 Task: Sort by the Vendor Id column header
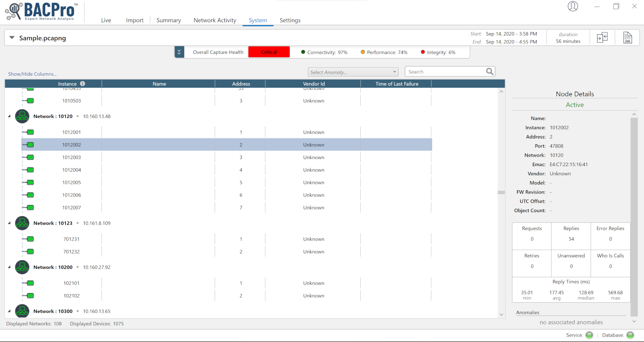point(314,84)
